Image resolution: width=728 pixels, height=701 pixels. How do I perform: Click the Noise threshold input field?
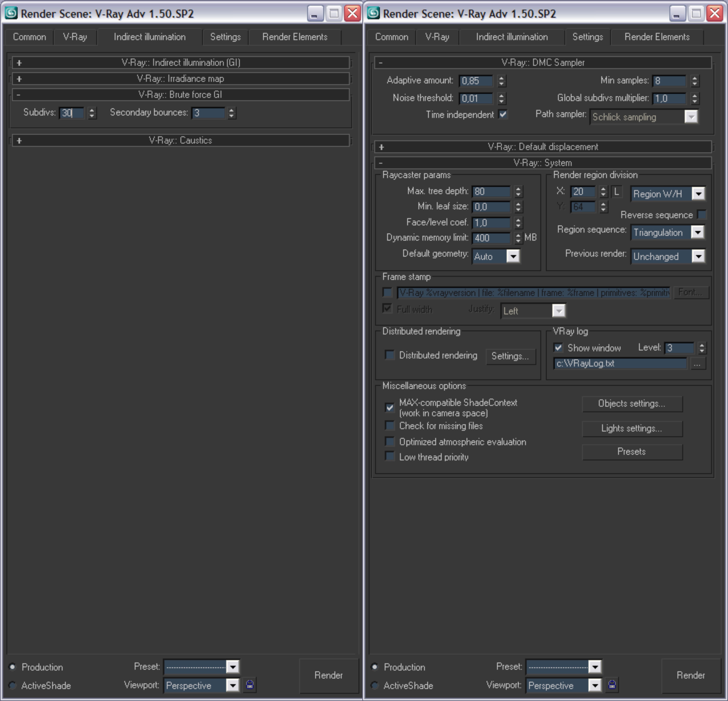(475, 98)
